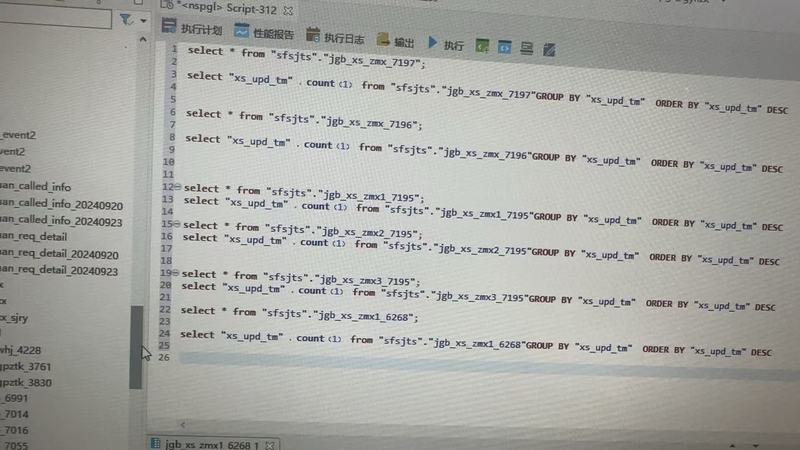The image size is (800, 450).
Task: Place cursor on line 1 jgb_xs_zmx_7197 query
Action: pos(306,57)
